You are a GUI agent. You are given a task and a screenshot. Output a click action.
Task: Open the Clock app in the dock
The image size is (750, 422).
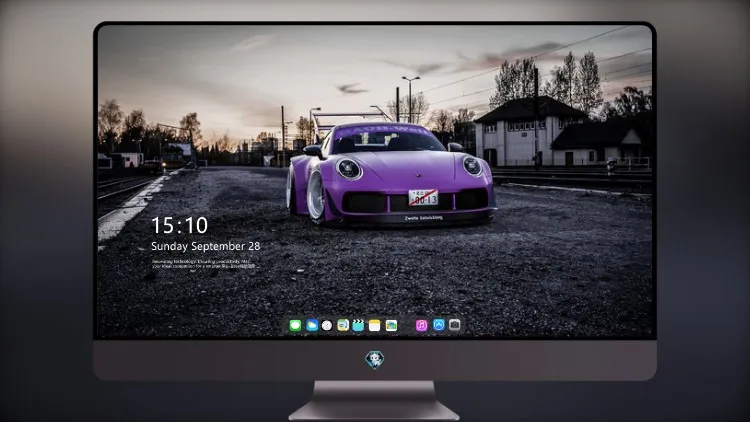point(327,326)
